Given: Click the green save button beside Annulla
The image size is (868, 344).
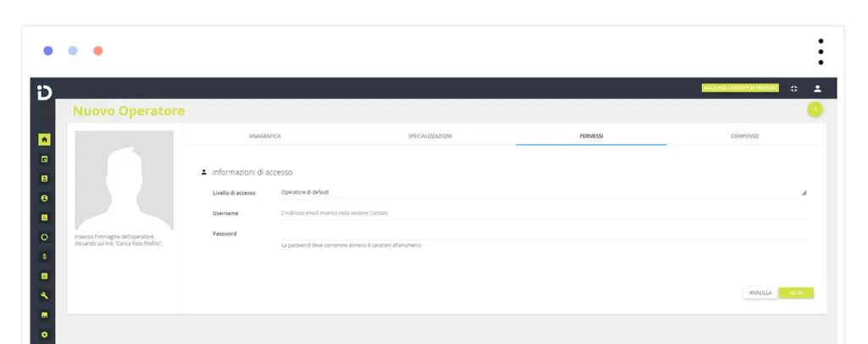Looking at the screenshot, I should tap(796, 292).
